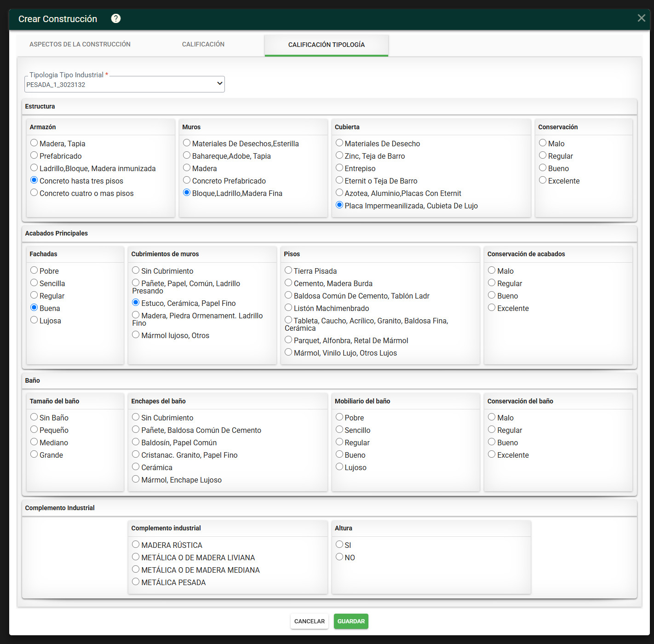Open the Tipologia Tipo Industrial dropdown

125,84
